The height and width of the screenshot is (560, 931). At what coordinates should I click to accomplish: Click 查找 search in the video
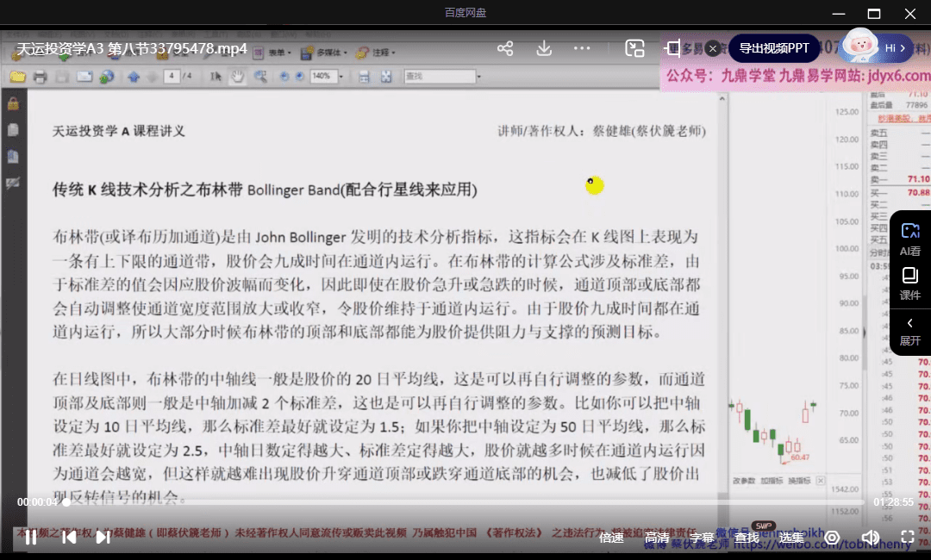click(747, 538)
